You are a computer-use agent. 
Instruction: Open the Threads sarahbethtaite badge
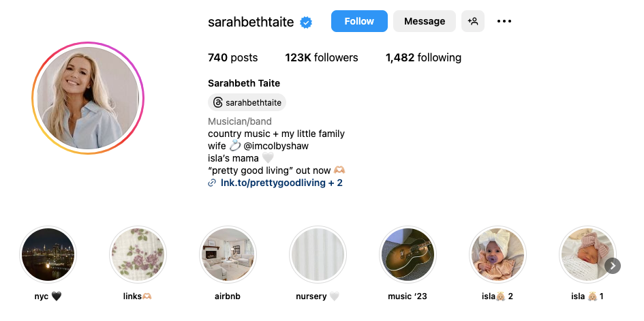point(247,103)
